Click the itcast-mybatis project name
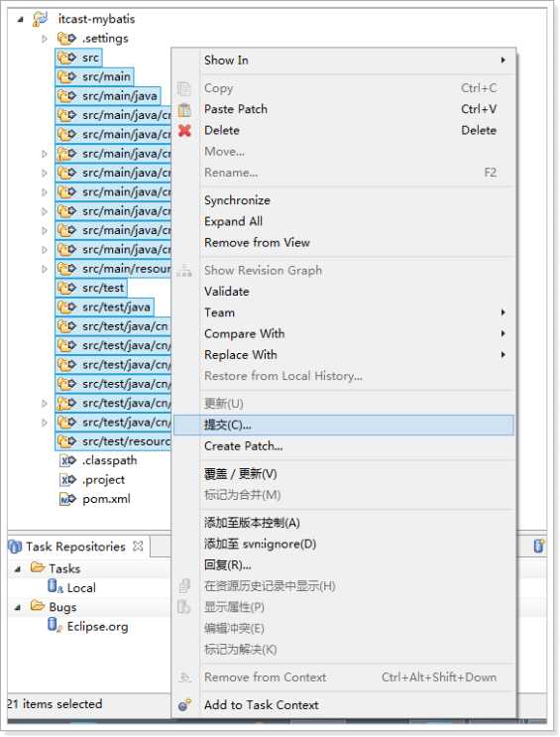 pyautogui.click(x=96, y=19)
